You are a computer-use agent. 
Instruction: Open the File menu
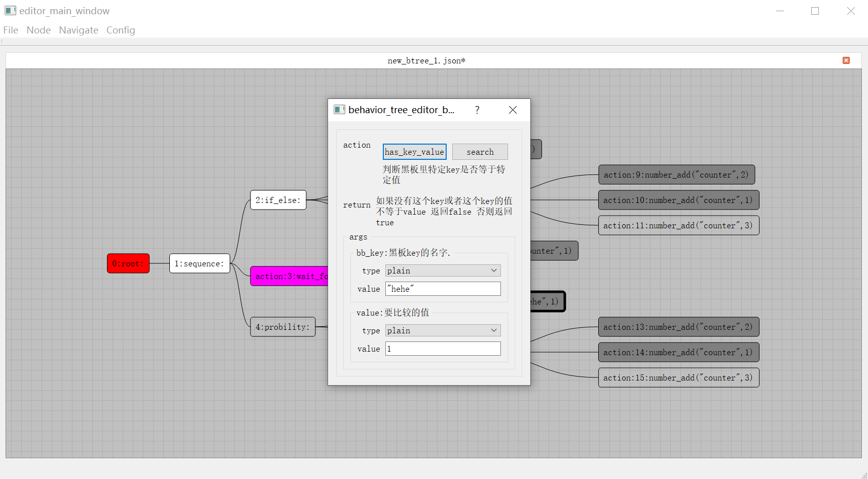click(11, 30)
